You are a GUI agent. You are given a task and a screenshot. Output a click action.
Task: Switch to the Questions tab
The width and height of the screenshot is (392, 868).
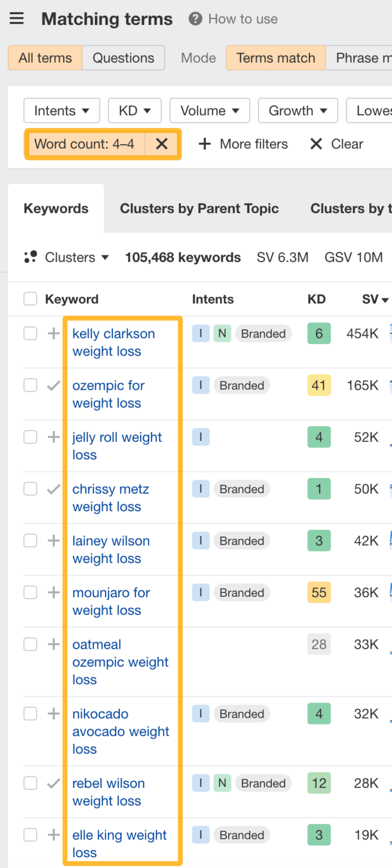pyautogui.click(x=123, y=58)
